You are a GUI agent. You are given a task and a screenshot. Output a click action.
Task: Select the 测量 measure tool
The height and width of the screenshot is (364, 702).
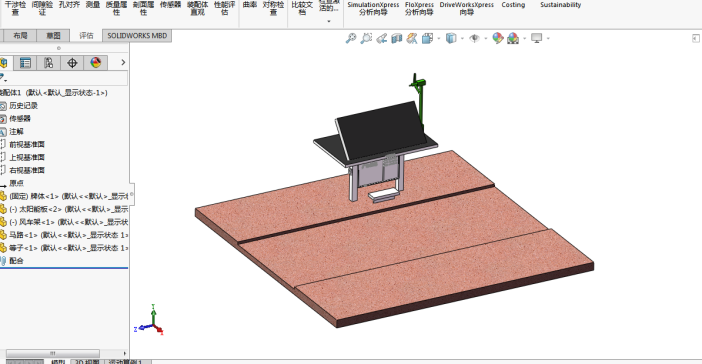93,5
